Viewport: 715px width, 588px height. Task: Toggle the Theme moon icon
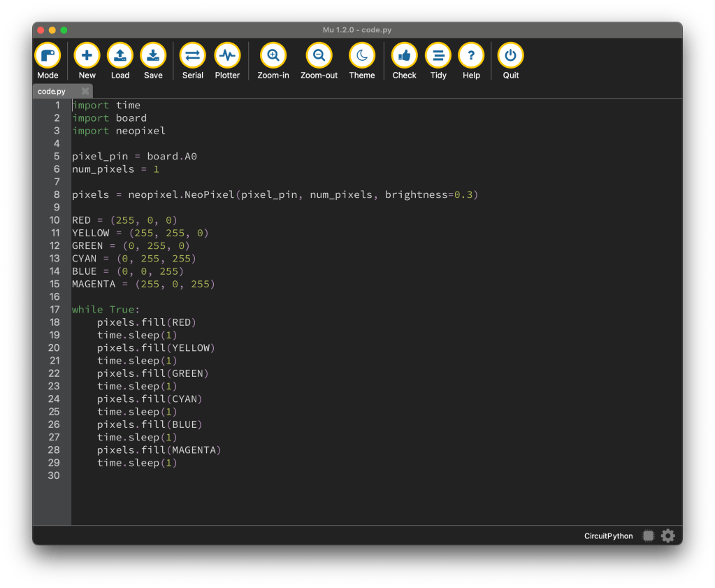[362, 56]
